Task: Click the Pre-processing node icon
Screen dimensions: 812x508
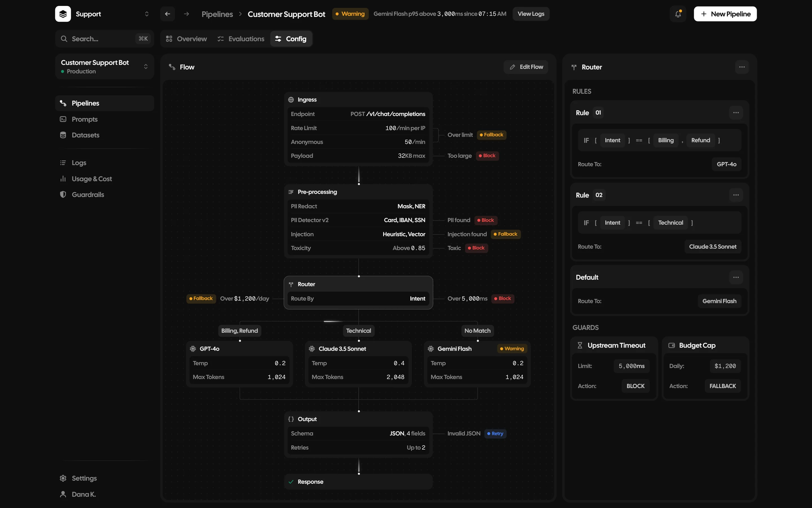Action: point(291,192)
